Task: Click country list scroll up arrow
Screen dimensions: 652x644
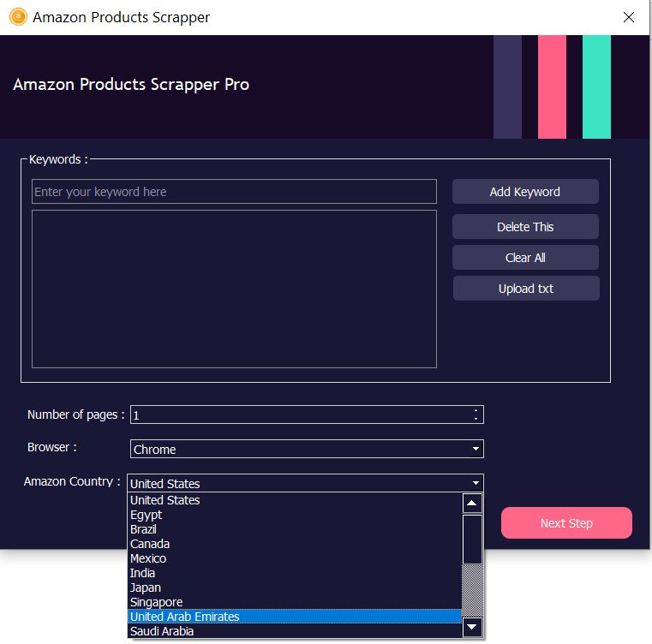Action: tap(472, 504)
